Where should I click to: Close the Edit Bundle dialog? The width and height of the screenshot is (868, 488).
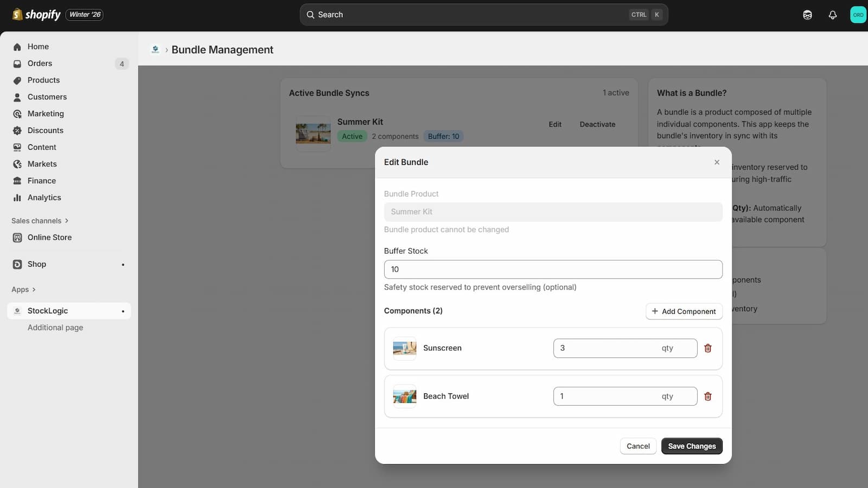(717, 162)
